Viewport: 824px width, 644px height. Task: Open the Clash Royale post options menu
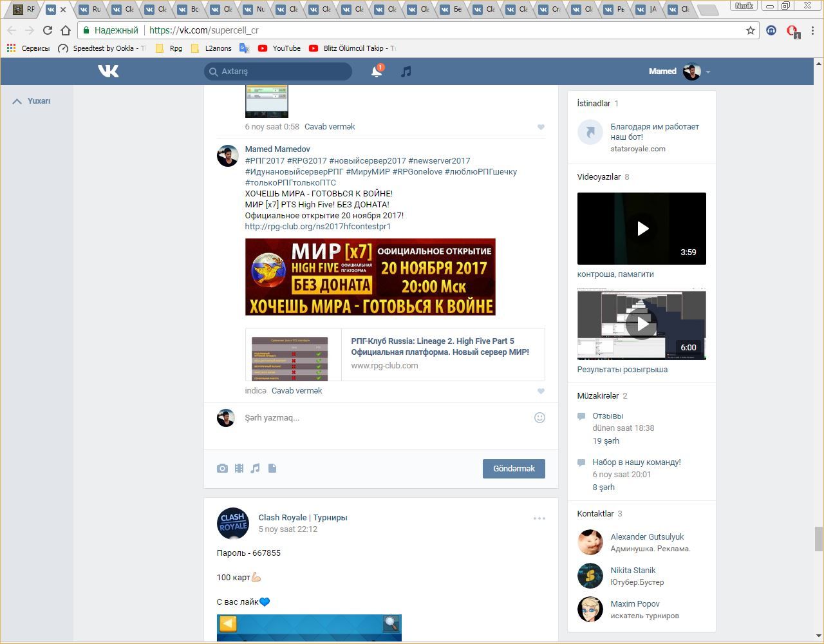tap(539, 518)
